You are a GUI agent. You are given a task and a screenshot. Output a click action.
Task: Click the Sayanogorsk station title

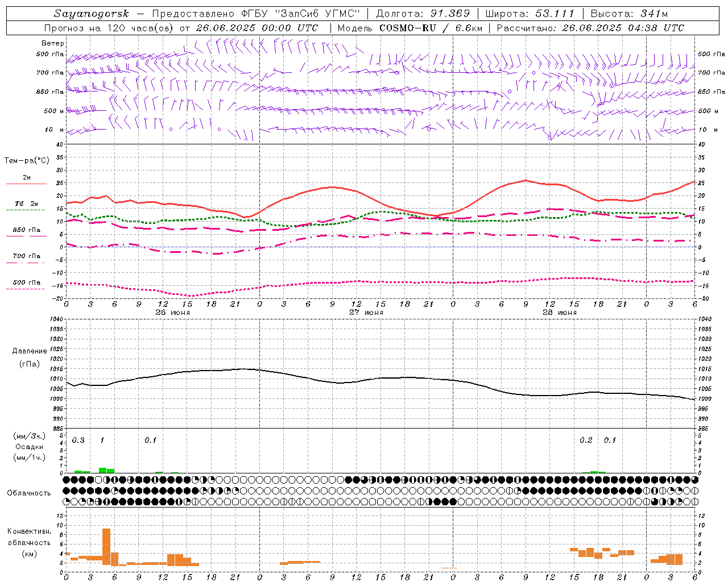tap(92, 14)
